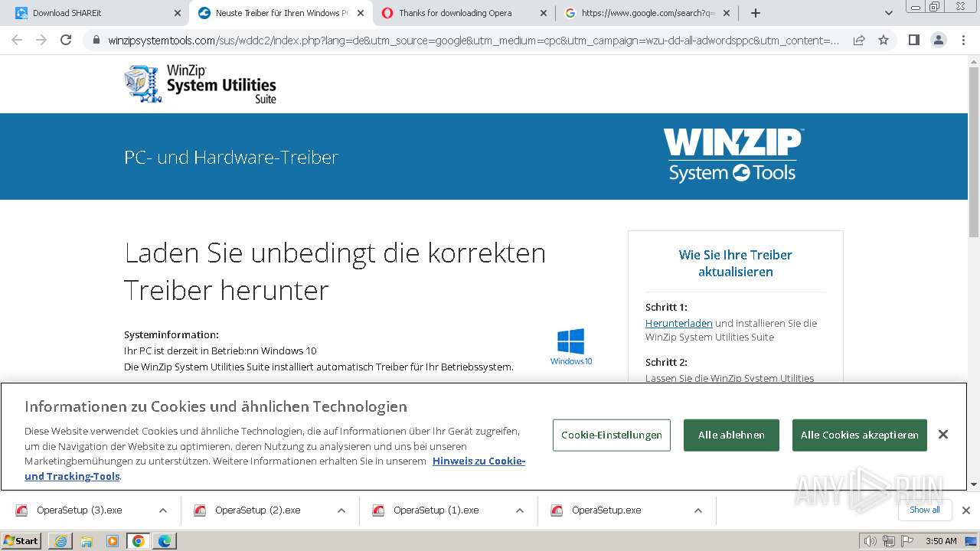The width and height of the screenshot is (980, 551).
Task: Bookmark this page with star
Action: 884,40
